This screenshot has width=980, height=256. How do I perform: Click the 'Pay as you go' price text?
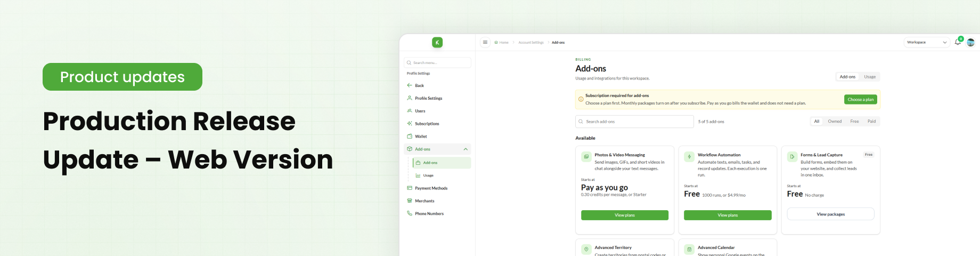[605, 187]
